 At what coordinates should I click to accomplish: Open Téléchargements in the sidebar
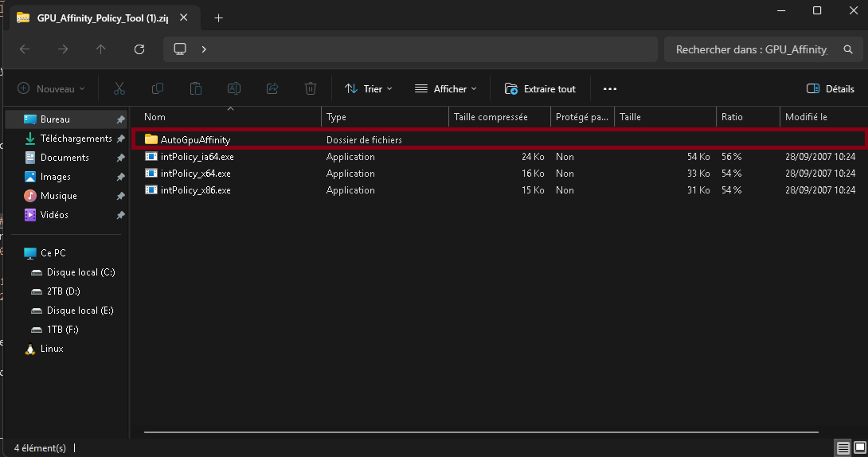[x=76, y=139]
